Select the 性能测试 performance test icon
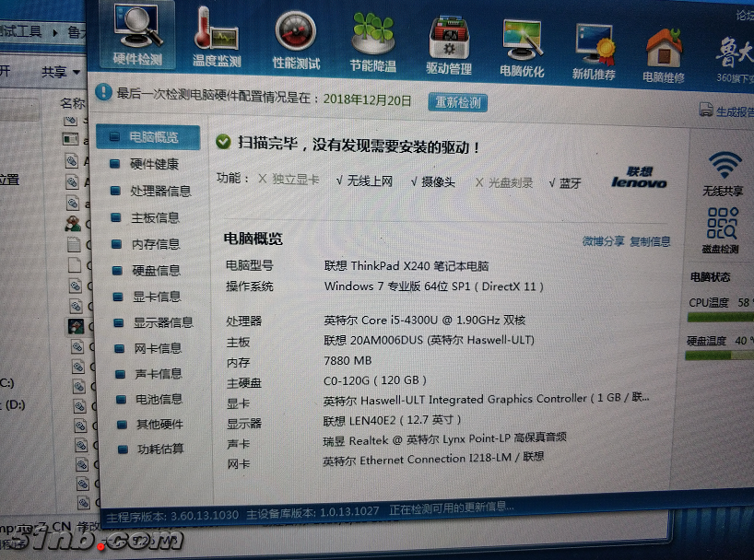The width and height of the screenshot is (754, 560). pyautogui.click(x=296, y=39)
